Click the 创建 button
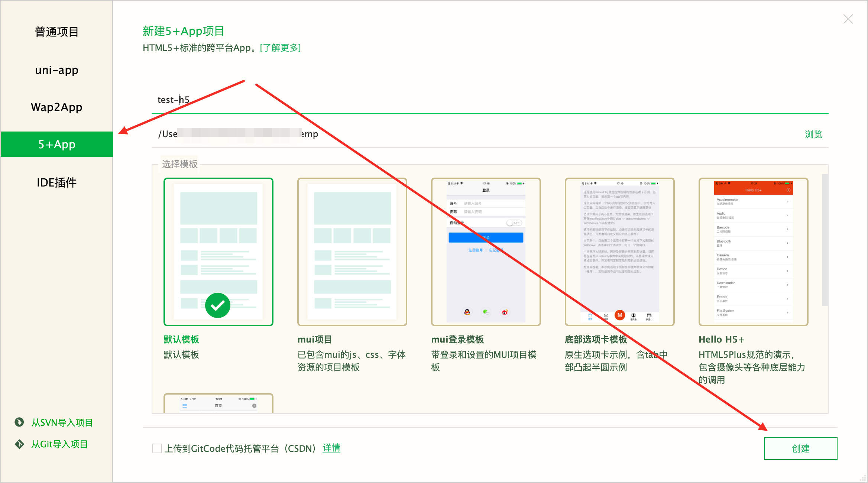868x483 pixels. (800, 448)
